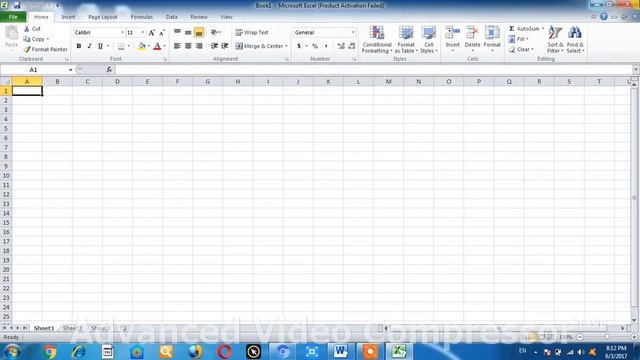This screenshot has height=360, width=640.
Task: Click the Cut scissors icon
Action: click(27, 29)
